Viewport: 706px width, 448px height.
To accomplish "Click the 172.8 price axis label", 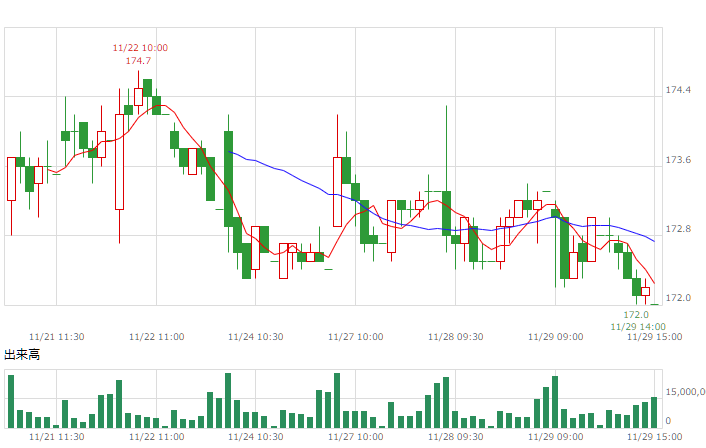I will click(x=678, y=229).
